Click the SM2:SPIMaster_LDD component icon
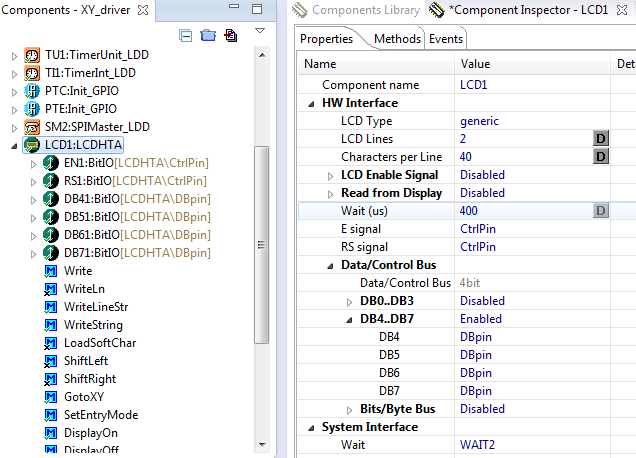This screenshot has width=636, height=458. coord(32,127)
